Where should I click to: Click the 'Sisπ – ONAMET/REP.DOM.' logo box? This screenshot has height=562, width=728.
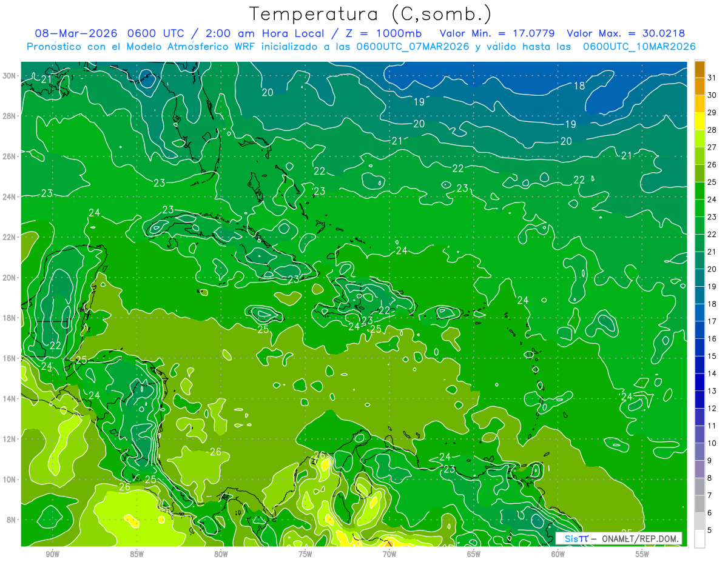point(618,538)
